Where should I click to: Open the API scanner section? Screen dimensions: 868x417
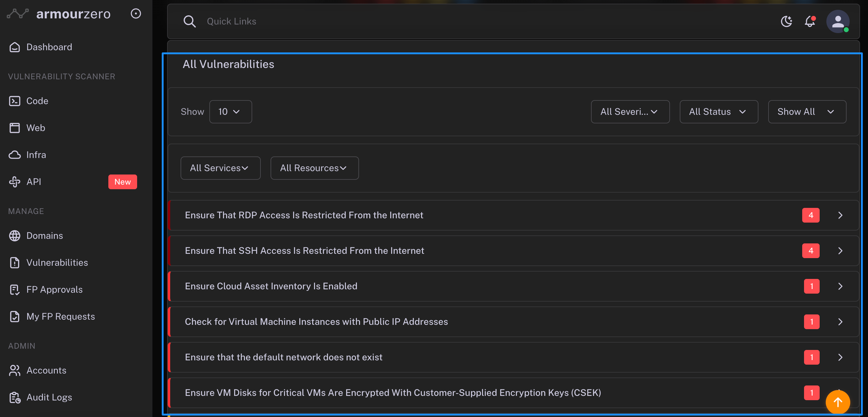coord(34,182)
